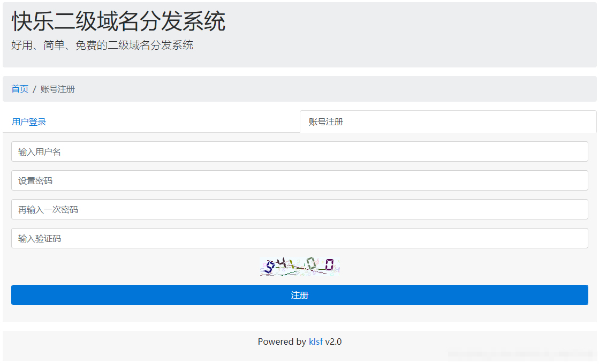
Task: Click inside the gray header banner
Action: click(401, 32)
